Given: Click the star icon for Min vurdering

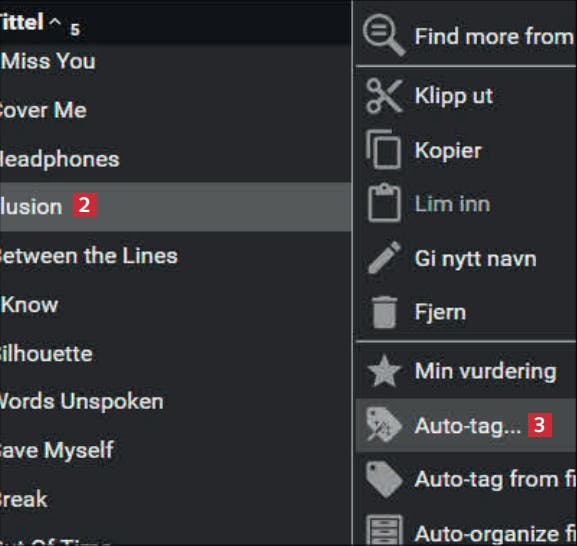Looking at the screenshot, I should tap(384, 371).
